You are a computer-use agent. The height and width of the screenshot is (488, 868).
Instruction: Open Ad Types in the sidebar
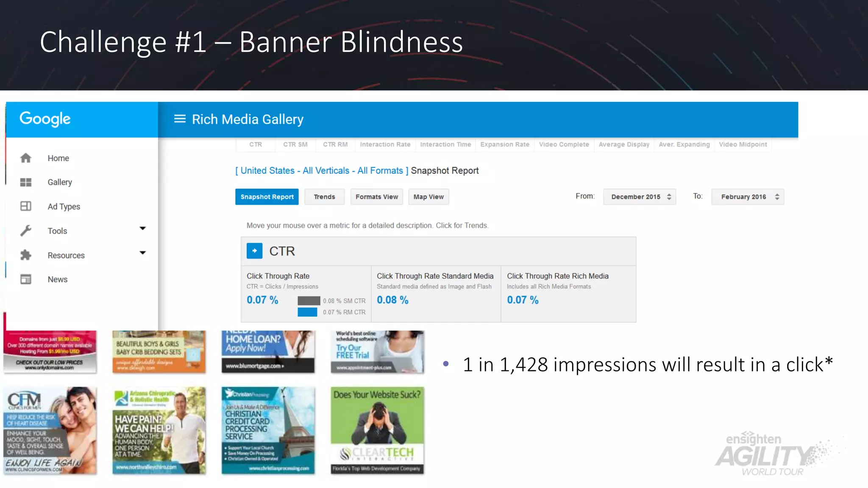[64, 207]
